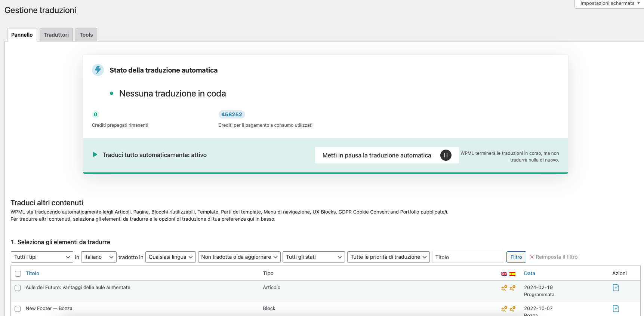Click the lightning bolt automatic translation icon
The image size is (644, 316).
tap(98, 70)
